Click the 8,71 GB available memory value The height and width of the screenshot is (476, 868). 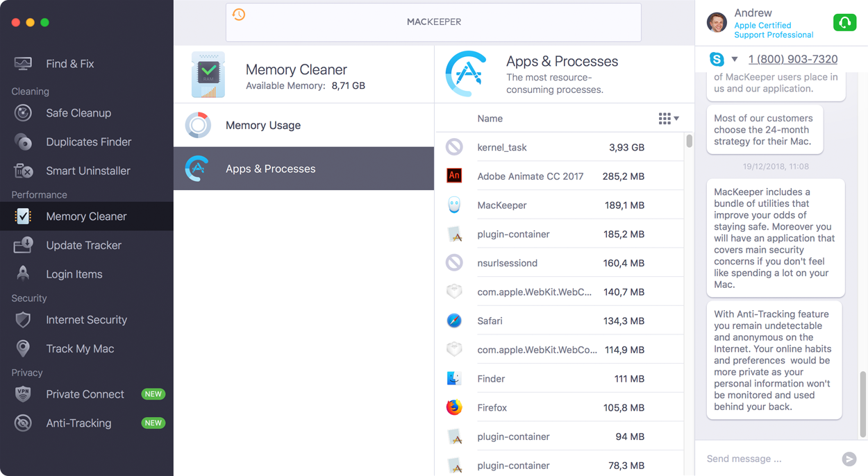(x=348, y=86)
